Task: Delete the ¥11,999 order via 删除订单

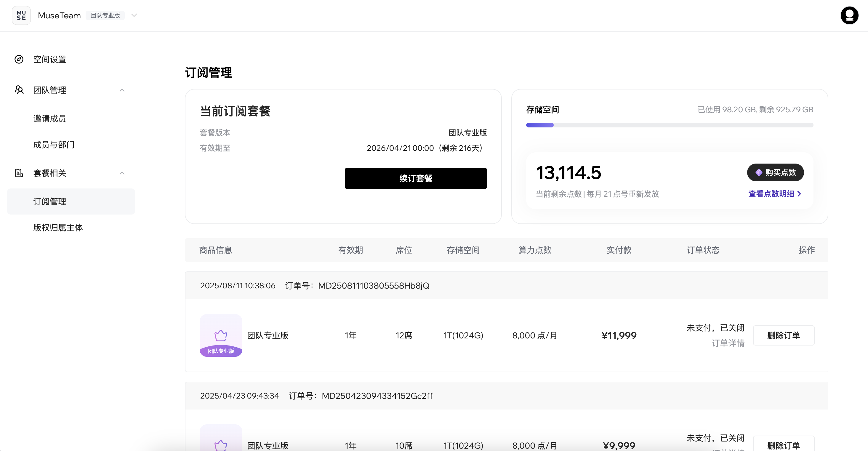Action: (784, 335)
